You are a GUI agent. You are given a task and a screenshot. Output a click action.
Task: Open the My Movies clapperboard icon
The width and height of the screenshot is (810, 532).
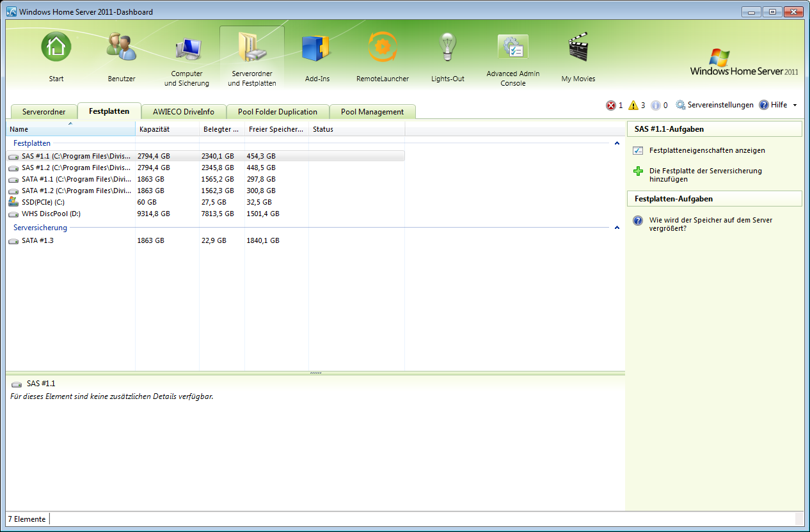tap(578, 47)
